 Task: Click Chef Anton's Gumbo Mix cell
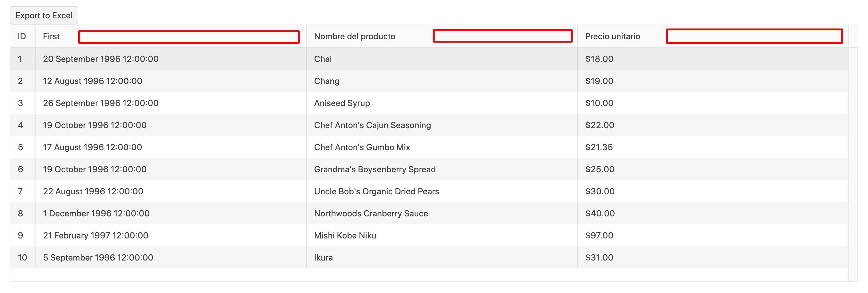(362, 147)
